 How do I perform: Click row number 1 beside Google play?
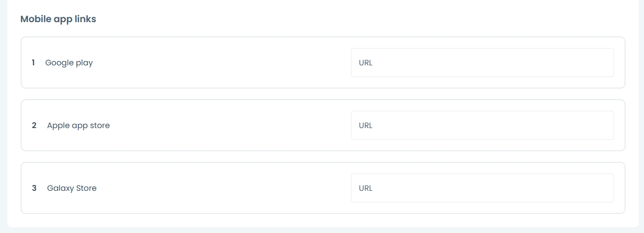tap(33, 63)
